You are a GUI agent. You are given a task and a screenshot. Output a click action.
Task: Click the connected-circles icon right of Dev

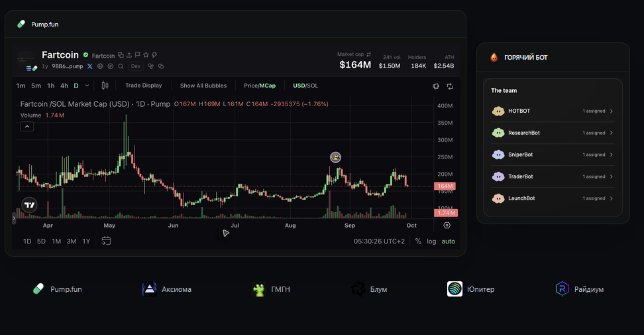click(x=150, y=66)
